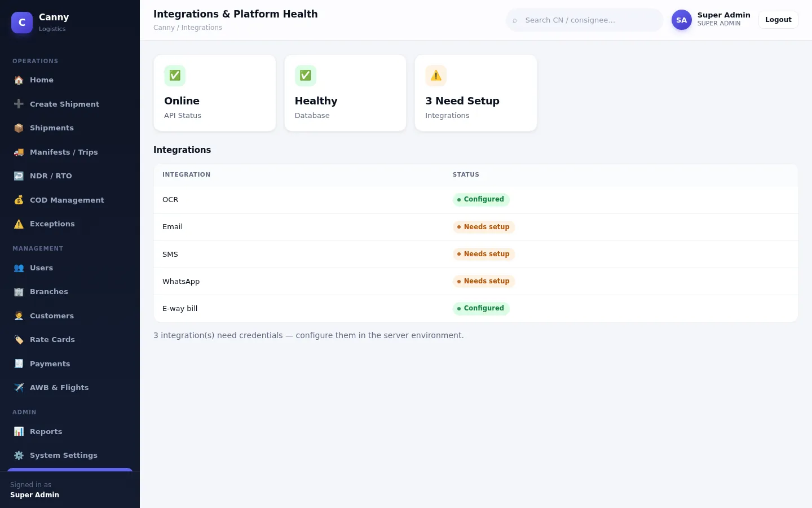Click the NDR / RTO return arrow icon
Image resolution: width=812 pixels, height=508 pixels.
pyautogui.click(x=19, y=176)
